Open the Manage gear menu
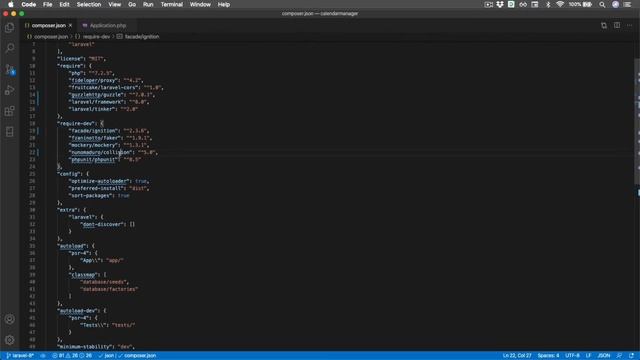This screenshot has height=360, width=640. (10, 340)
